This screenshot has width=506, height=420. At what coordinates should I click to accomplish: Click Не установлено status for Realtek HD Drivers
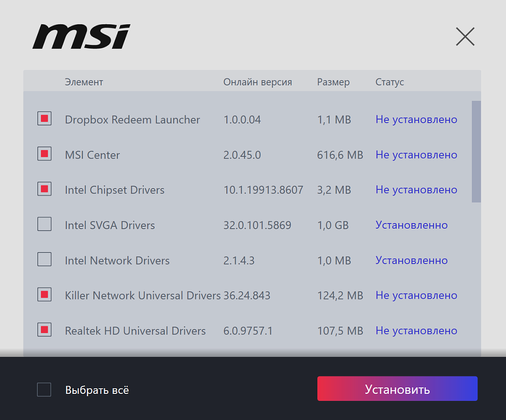click(416, 331)
